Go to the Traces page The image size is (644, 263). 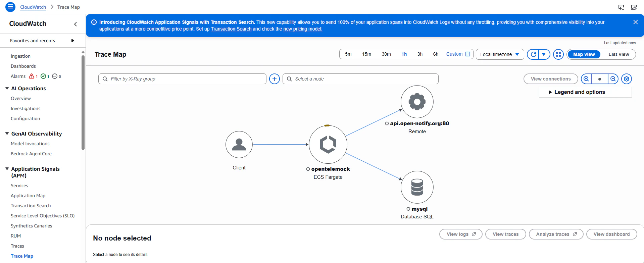click(17, 246)
